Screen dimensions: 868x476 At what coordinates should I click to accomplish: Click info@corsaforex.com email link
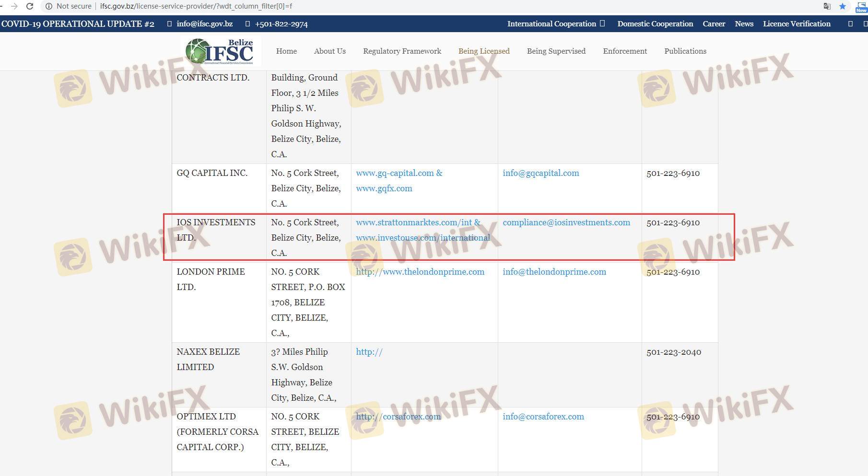(543, 417)
